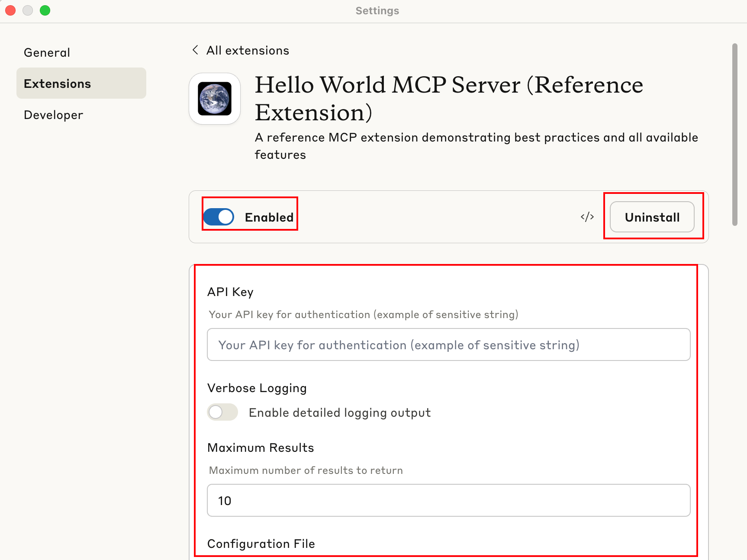Focus the API Key input field

coord(448,344)
